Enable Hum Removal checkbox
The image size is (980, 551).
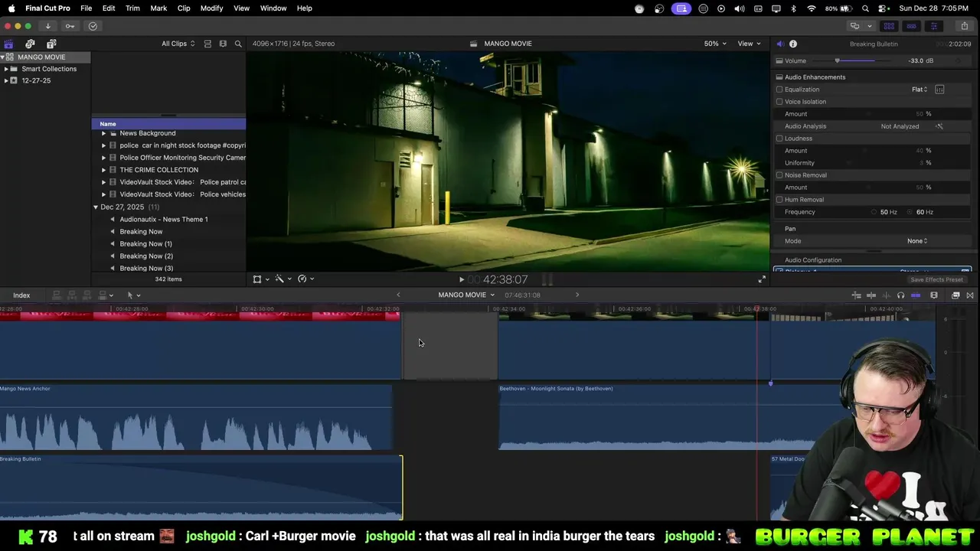[x=779, y=200]
